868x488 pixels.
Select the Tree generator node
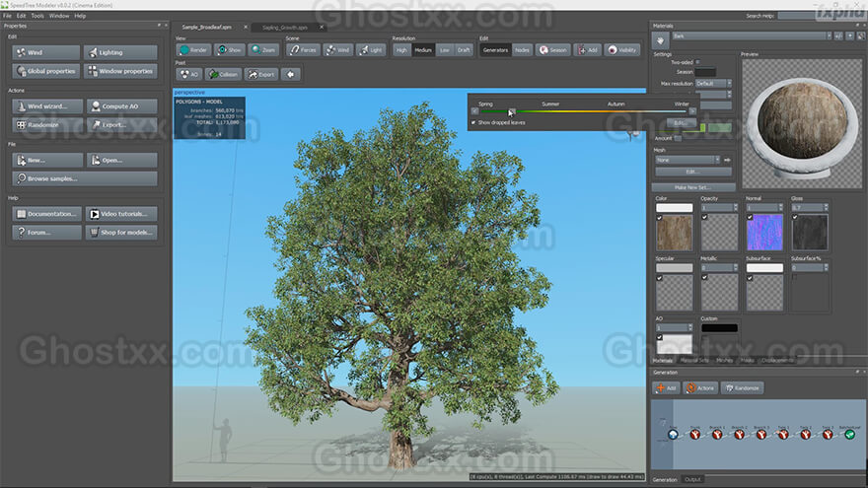(x=673, y=435)
